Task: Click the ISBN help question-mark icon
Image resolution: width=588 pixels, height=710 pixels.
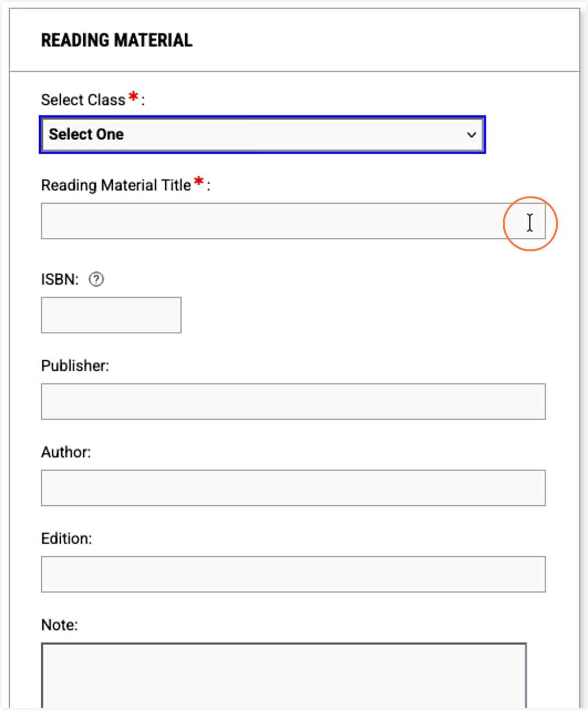Action: pos(96,279)
